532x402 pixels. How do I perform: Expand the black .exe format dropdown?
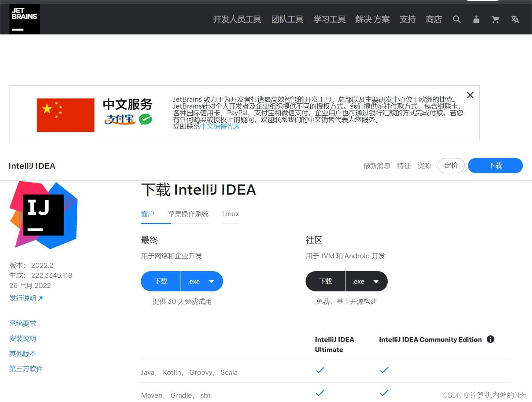367,281
